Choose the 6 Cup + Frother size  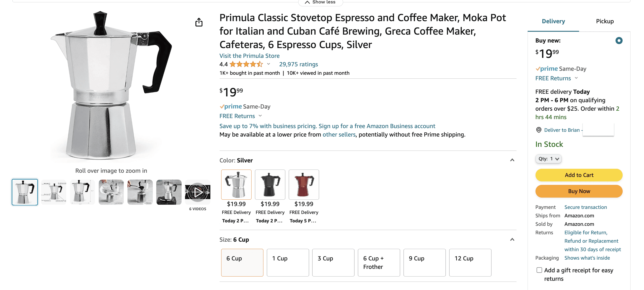coord(379,263)
